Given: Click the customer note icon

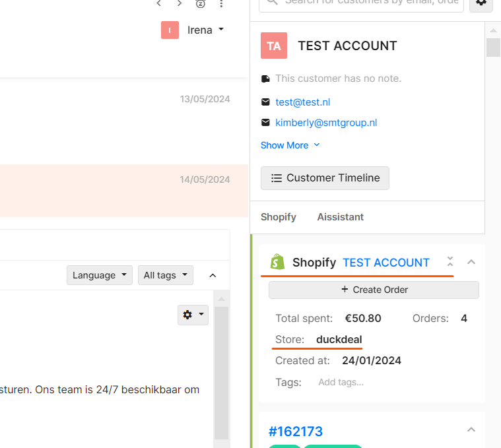Looking at the screenshot, I should [x=266, y=79].
